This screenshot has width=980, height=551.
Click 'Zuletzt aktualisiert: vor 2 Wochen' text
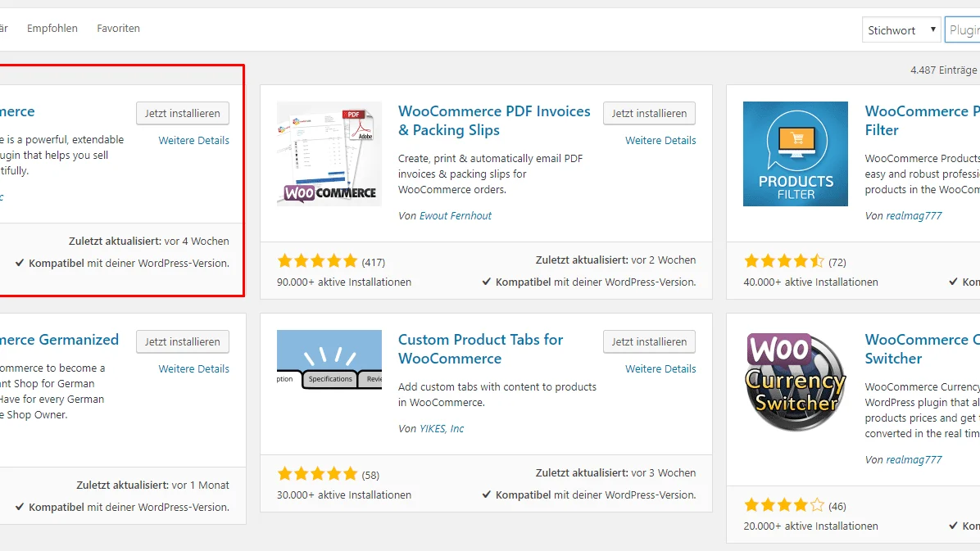(615, 260)
